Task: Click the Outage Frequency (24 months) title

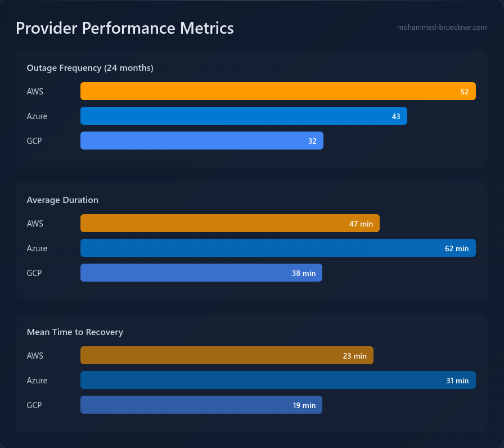Action: pos(90,68)
